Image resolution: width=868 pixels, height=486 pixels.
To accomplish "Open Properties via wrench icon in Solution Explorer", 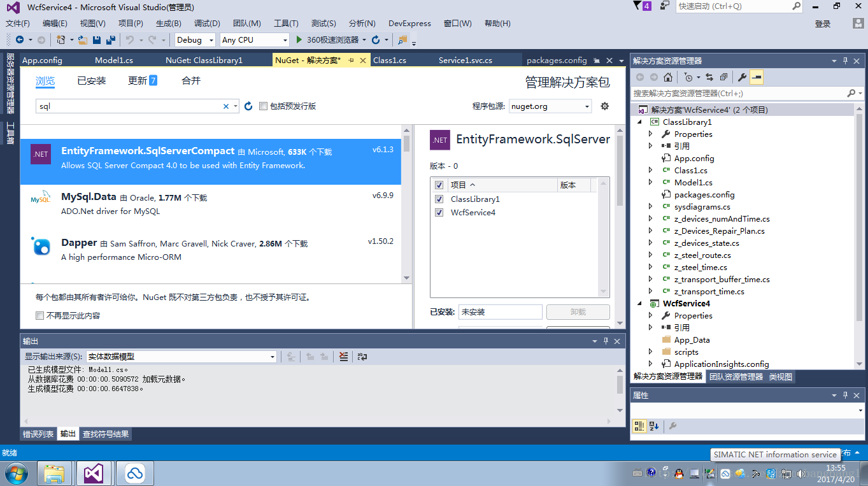I will [x=742, y=77].
